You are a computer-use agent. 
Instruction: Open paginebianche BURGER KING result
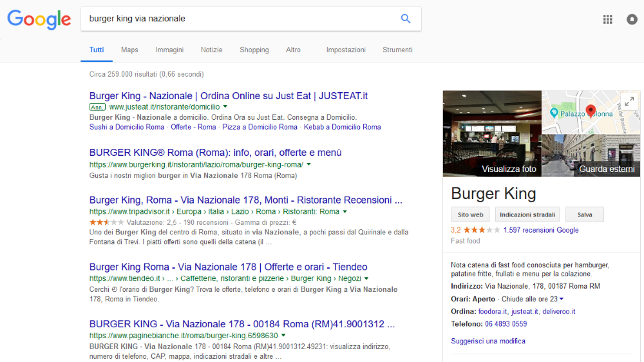point(242,324)
